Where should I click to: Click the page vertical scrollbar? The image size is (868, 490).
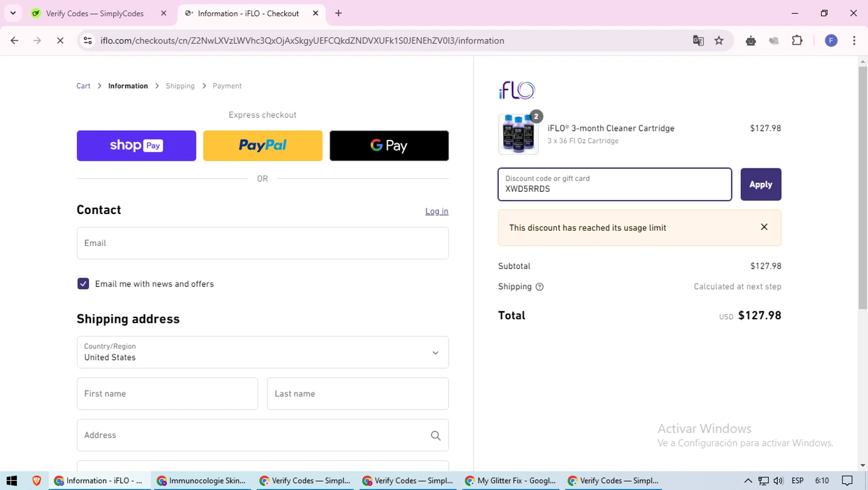(x=862, y=188)
